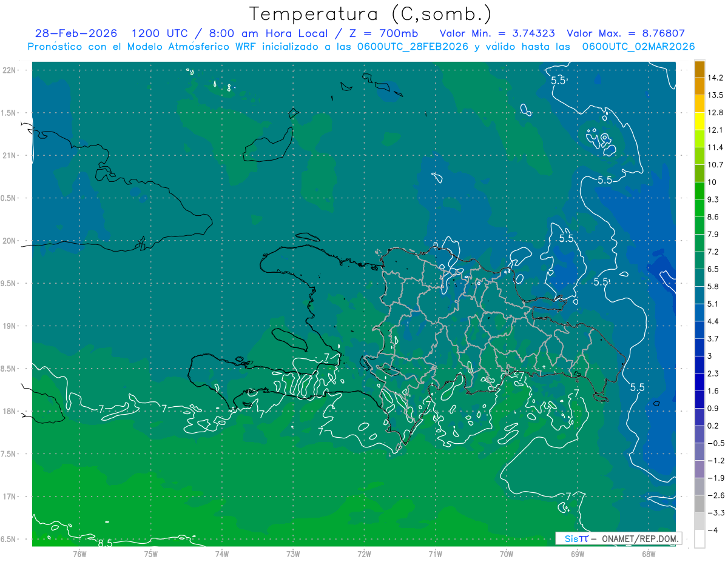Click the legend value 11.4
Screen dimensions: 728x562
click(x=716, y=147)
